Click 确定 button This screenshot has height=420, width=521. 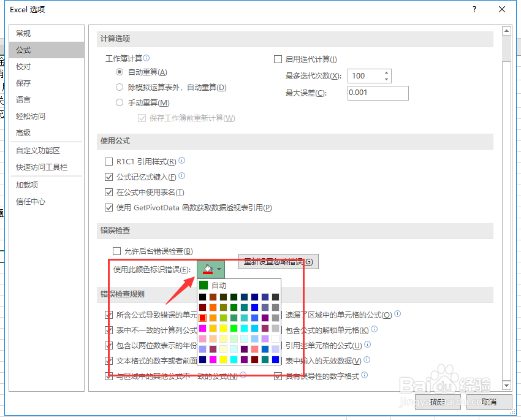[438, 402]
